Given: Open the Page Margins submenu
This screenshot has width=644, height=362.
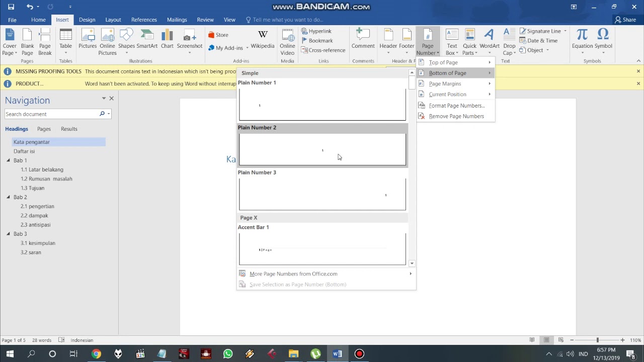Looking at the screenshot, I should 455,83.
